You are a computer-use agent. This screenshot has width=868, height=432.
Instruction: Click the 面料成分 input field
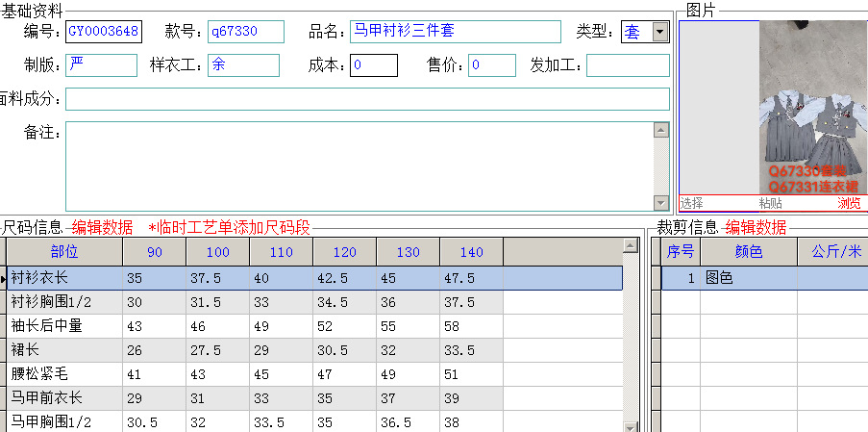pos(367,99)
